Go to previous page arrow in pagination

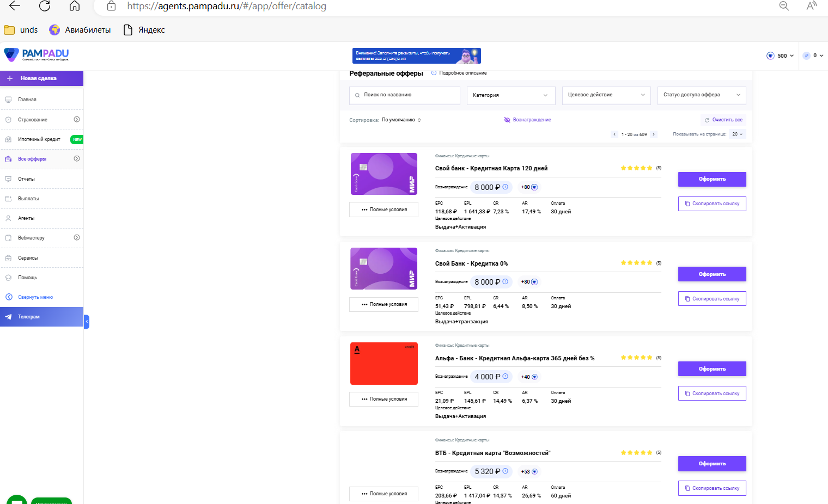614,134
